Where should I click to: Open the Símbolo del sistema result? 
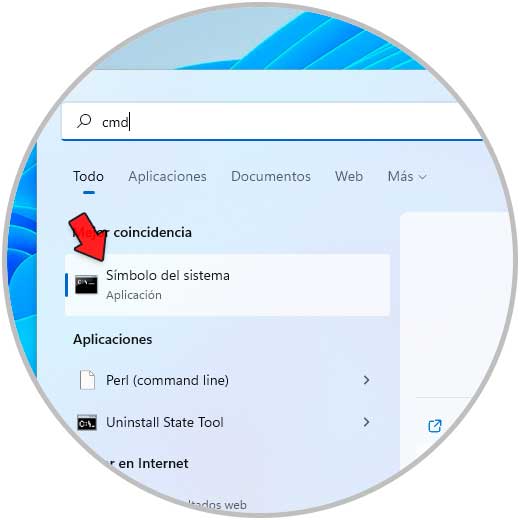point(227,285)
